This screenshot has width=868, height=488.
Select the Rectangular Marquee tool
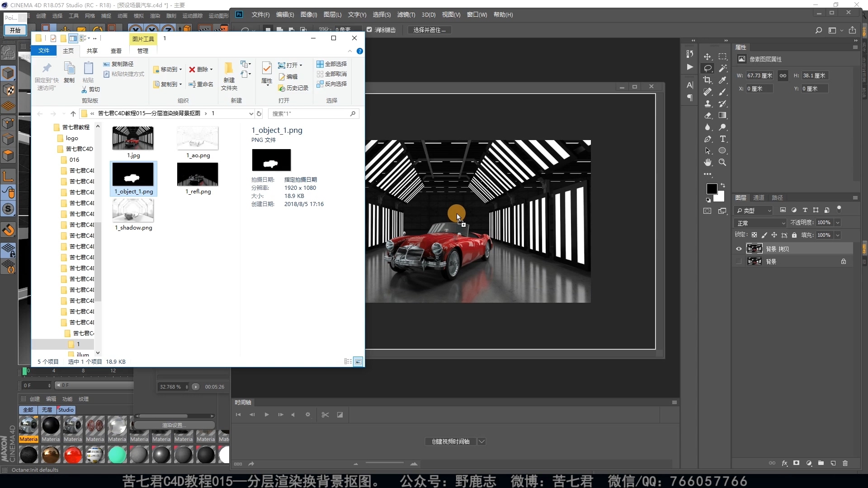(723, 56)
